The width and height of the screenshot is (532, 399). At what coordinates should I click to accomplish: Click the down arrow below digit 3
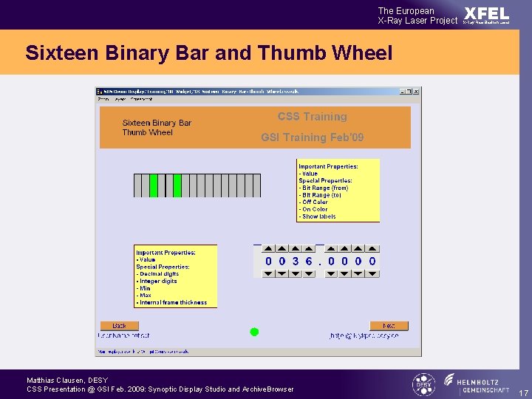(295, 273)
